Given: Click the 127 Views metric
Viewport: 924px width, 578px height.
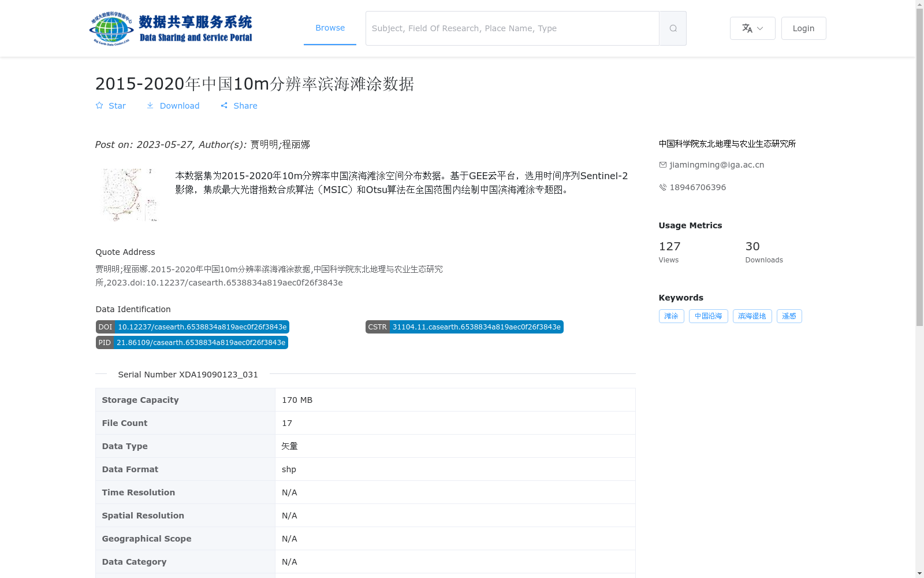Looking at the screenshot, I should (x=670, y=252).
